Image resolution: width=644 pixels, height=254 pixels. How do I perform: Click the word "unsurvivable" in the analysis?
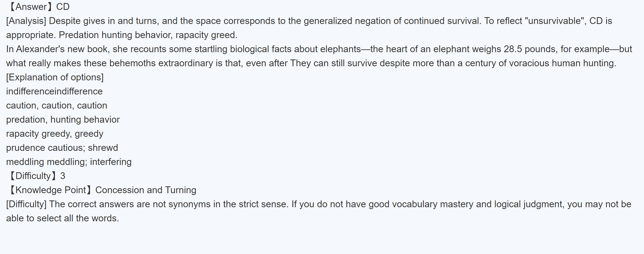(554, 21)
